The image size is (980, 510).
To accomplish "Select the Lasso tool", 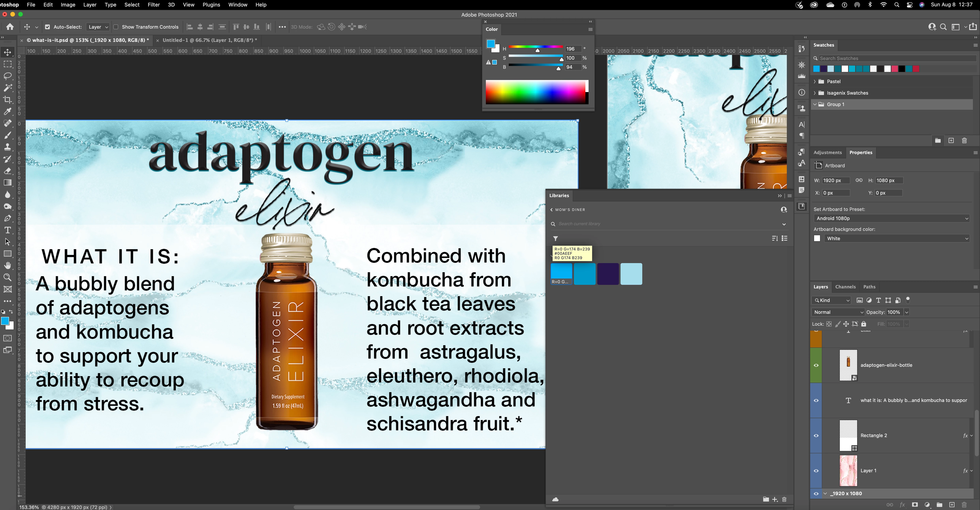I will point(8,76).
